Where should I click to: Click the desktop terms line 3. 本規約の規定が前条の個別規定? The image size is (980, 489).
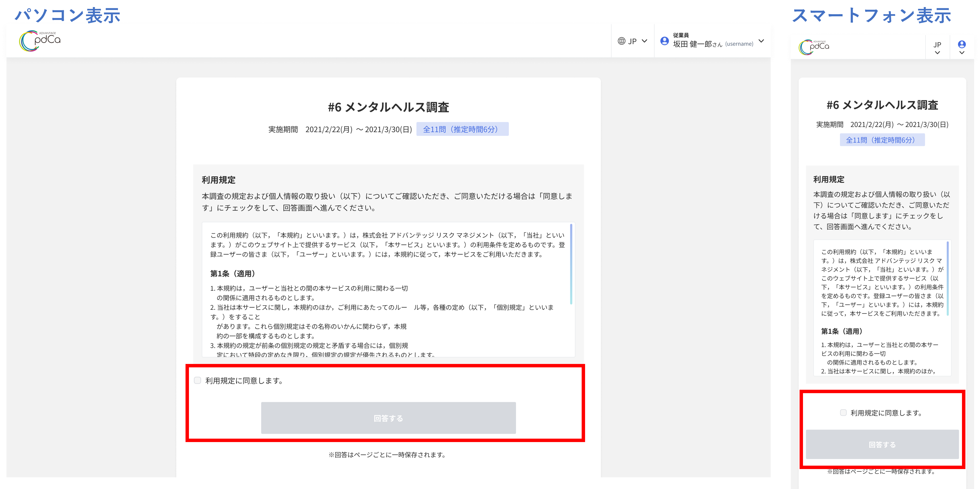point(309,346)
